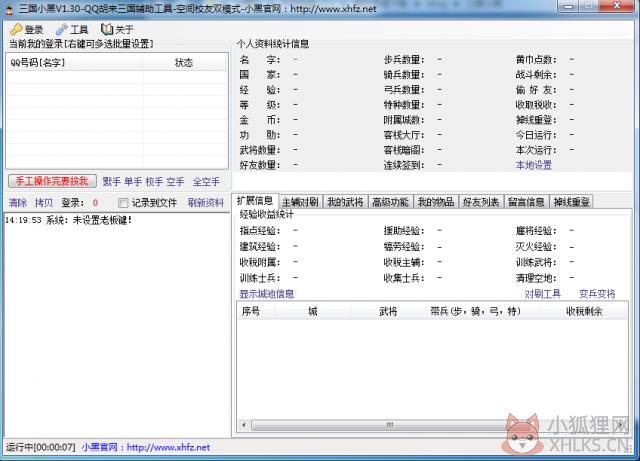
Task: Click the QQ号码[名字] column header
Action: coord(75,62)
